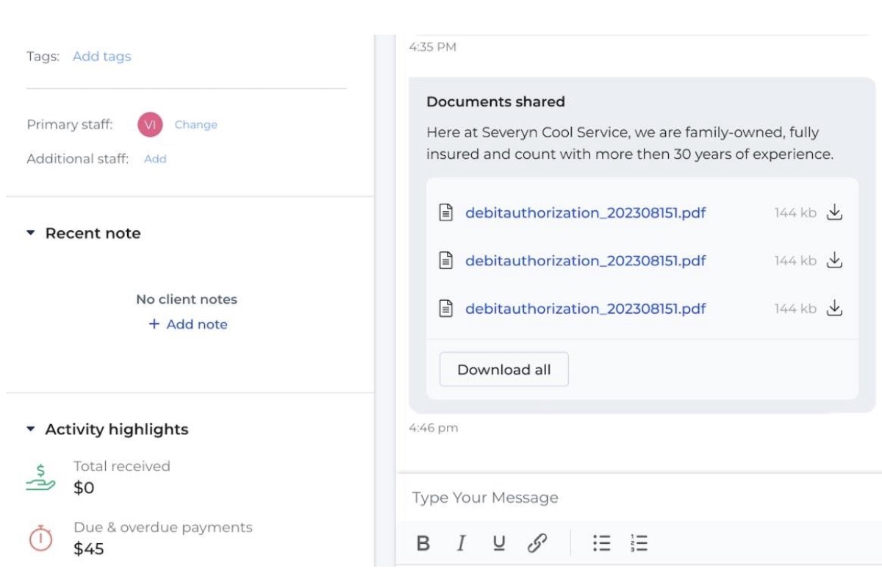Viewport: 882px width, 588px height.
Task: Open the third debitauthorization_202308151.pdf file link
Action: pos(585,309)
